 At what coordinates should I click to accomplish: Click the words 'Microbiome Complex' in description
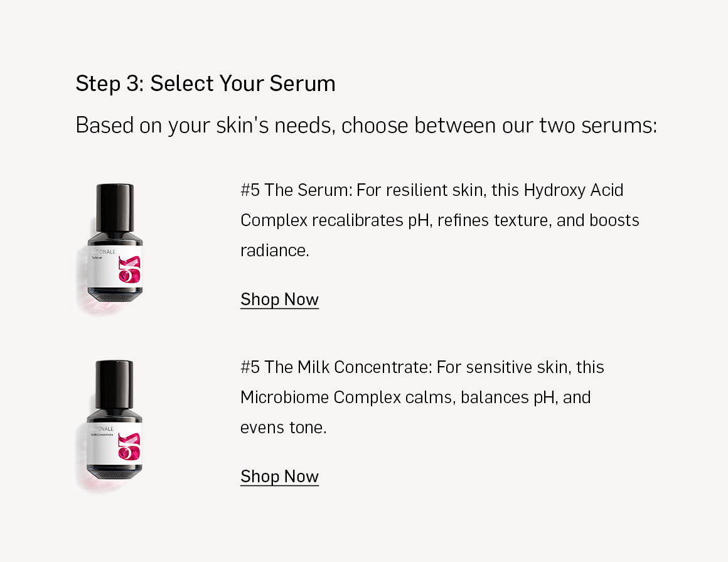coord(321,397)
